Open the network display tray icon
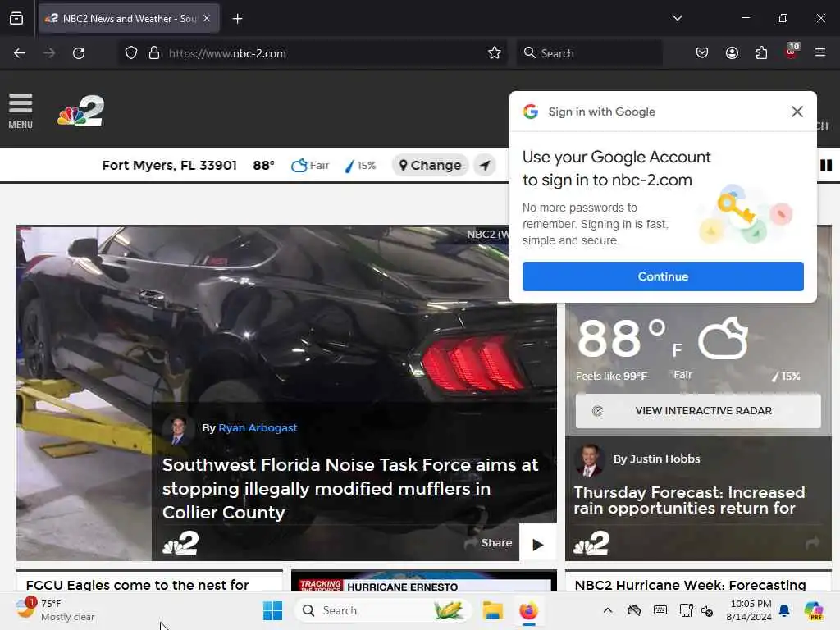Screen dimensions: 840x630 click(x=686, y=610)
